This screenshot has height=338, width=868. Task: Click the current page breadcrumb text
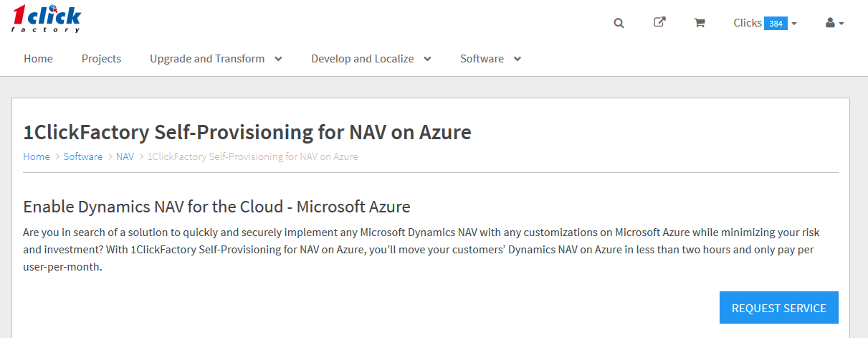click(x=252, y=156)
